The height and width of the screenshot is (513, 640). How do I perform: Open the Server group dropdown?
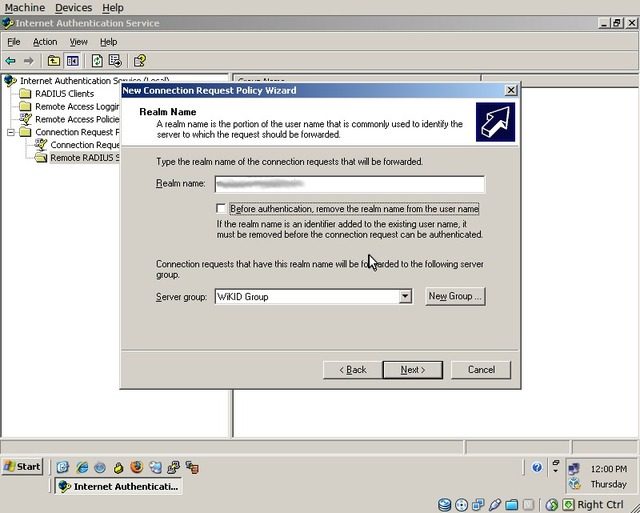point(405,297)
